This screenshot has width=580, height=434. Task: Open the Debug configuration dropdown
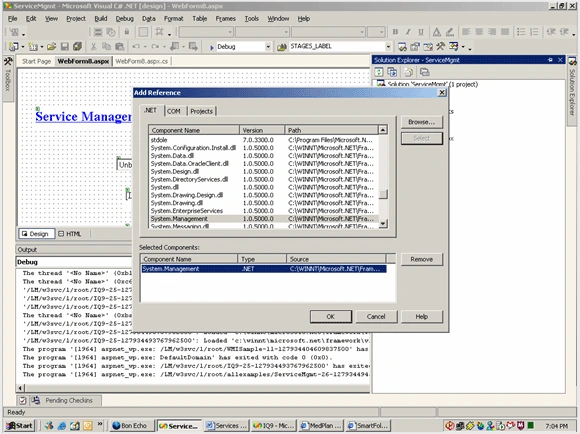pos(268,47)
